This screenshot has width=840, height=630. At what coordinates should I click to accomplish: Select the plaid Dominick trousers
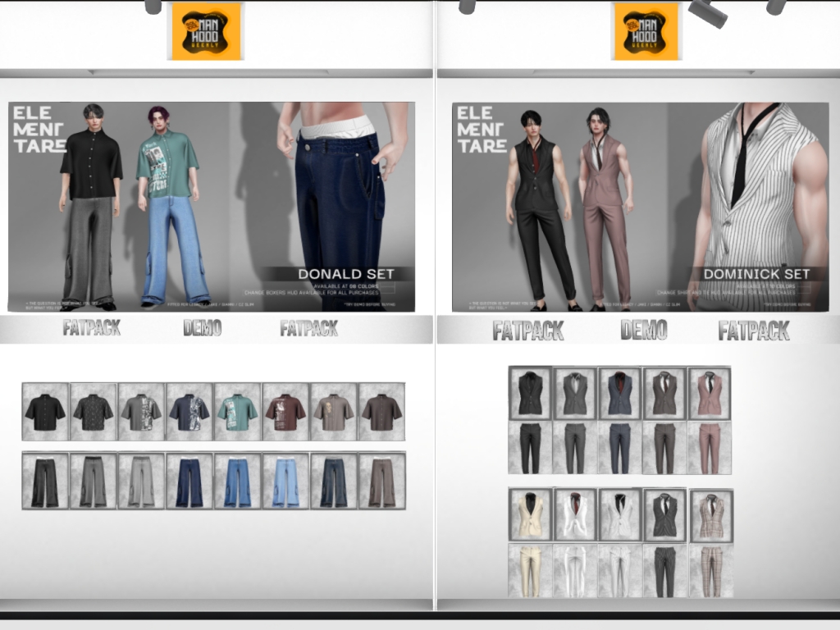[711, 571]
